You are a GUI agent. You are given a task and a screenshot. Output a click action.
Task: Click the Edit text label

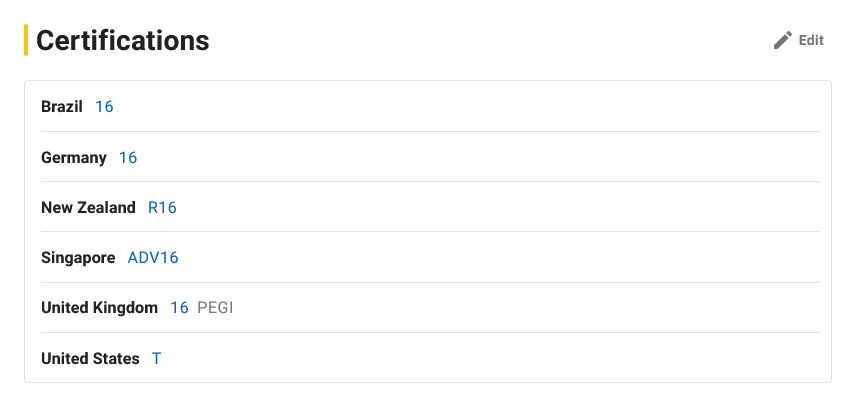click(x=811, y=41)
